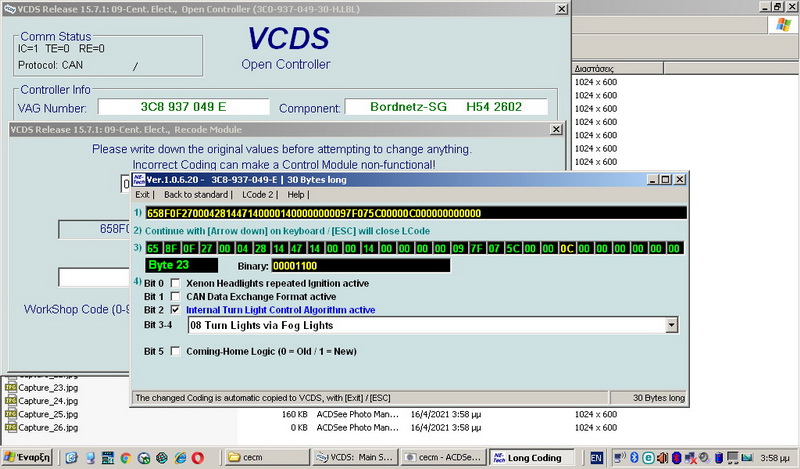800x469 pixels.
Task: Click the VCDS icon in Open Controller title bar
Action: [x=9, y=9]
